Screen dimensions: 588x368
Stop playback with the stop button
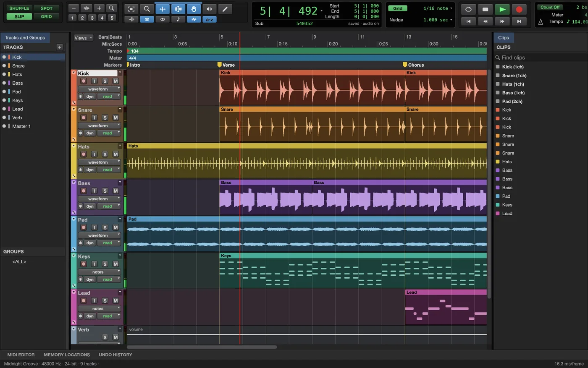485,9
